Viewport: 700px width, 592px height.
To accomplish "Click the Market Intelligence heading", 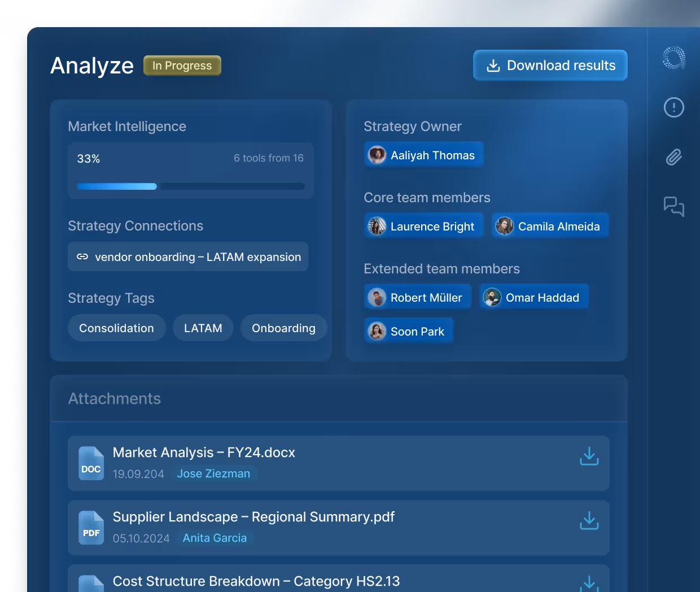I will click(x=127, y=127).
